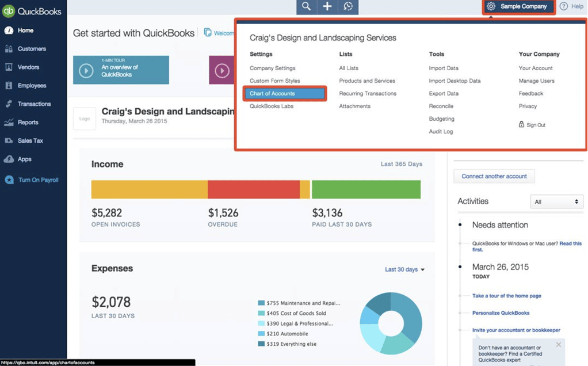Open the search magnifier icon
The height and width of the screenshot is (366, 588).
pyautogui.click(x=306, y=7)
